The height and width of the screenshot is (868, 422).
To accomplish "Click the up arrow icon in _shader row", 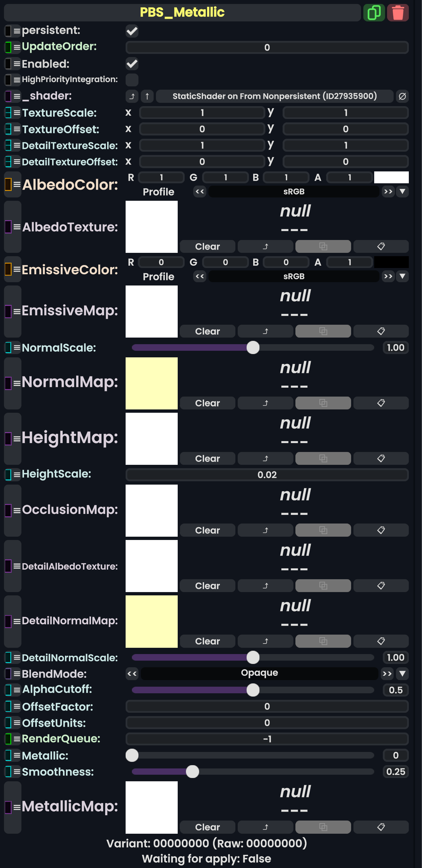I will click(x=147, y=96).
